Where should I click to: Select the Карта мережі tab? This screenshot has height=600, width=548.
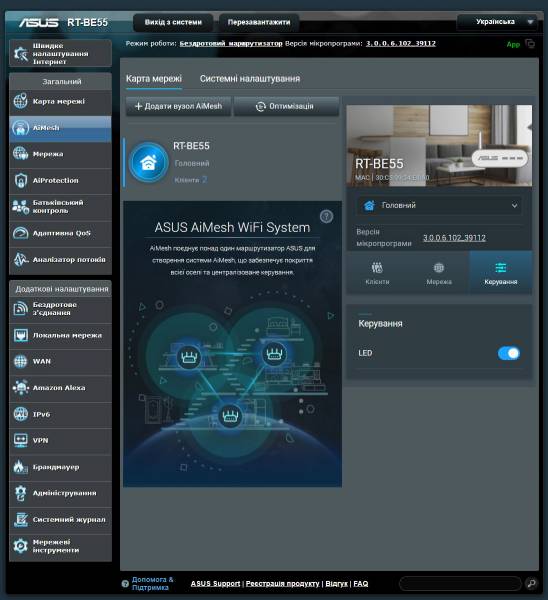click(x=154, y=79)
